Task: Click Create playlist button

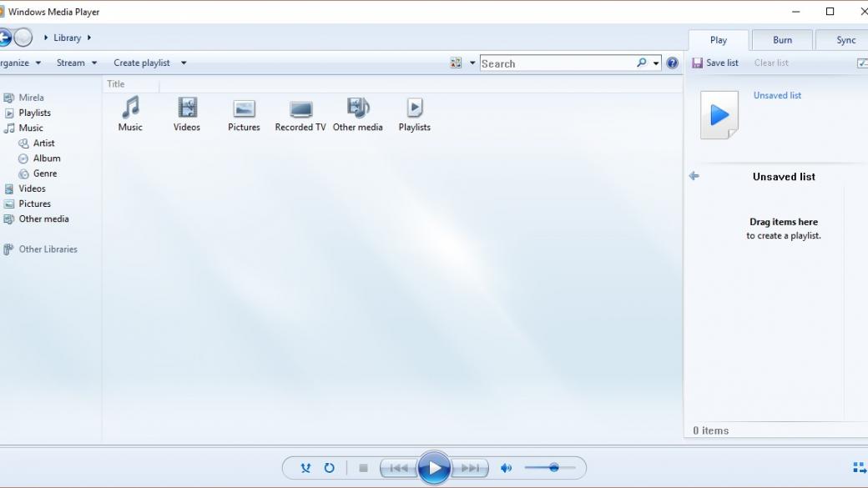Action: coord(142,63)
